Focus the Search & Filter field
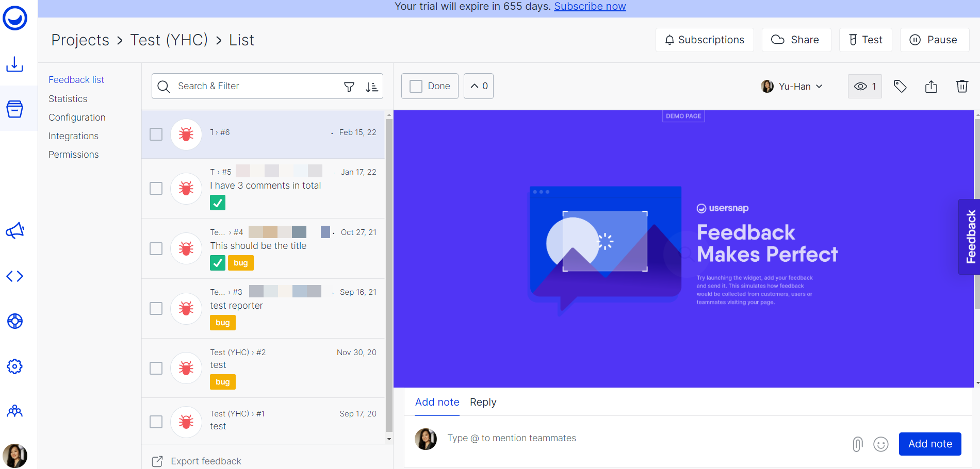Screen dimensions: 980x469 pyautogui.click(x=267, y=86)
